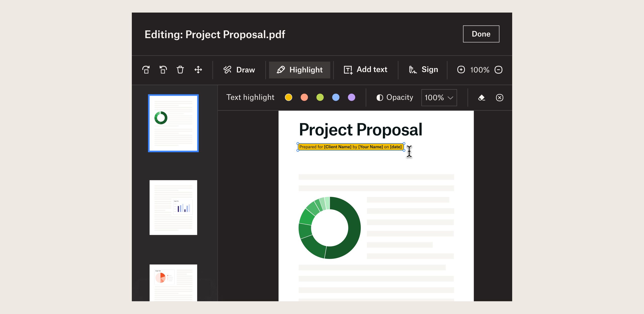
Task: Click Done to finish editing
Action: (x=480, y=34)
